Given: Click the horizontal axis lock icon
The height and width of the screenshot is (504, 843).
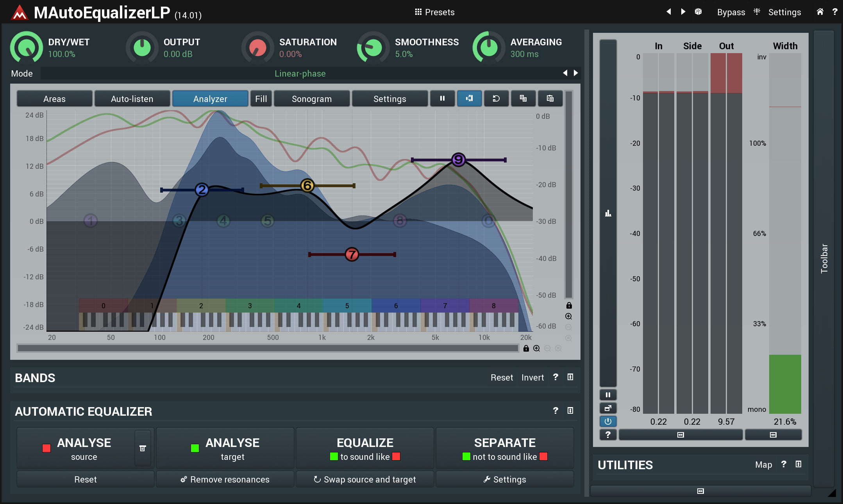Looking at the screenshot, I should (x=526, y=348).
